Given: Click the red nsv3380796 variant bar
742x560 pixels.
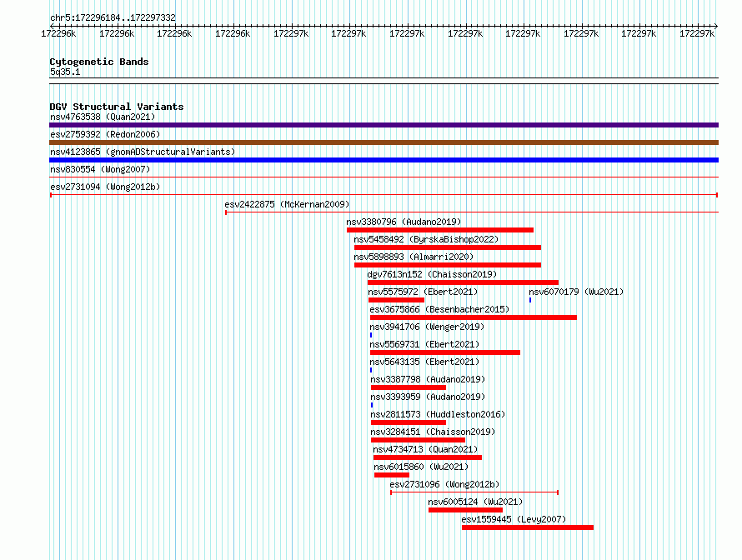Looking at the screenshot, I should click(x=440, y=230).
